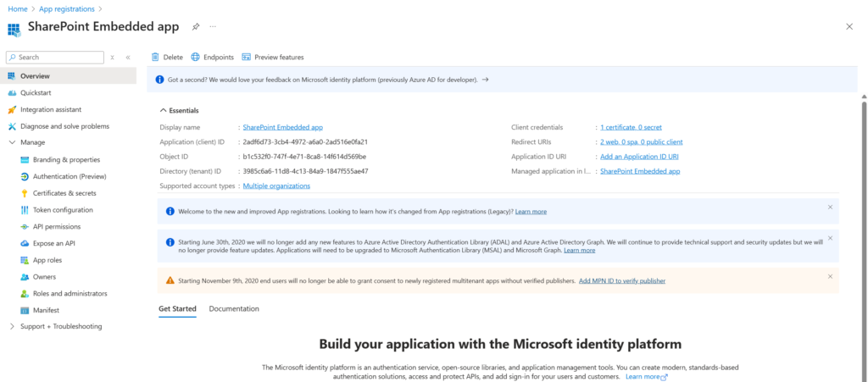Select the Object ID value

304,157
